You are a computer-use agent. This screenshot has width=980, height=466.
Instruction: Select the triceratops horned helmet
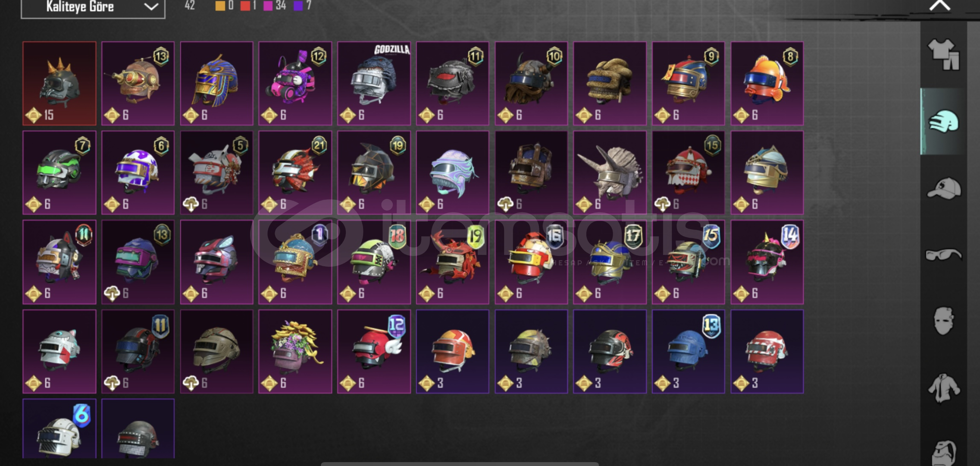click(x=610, y=173)
